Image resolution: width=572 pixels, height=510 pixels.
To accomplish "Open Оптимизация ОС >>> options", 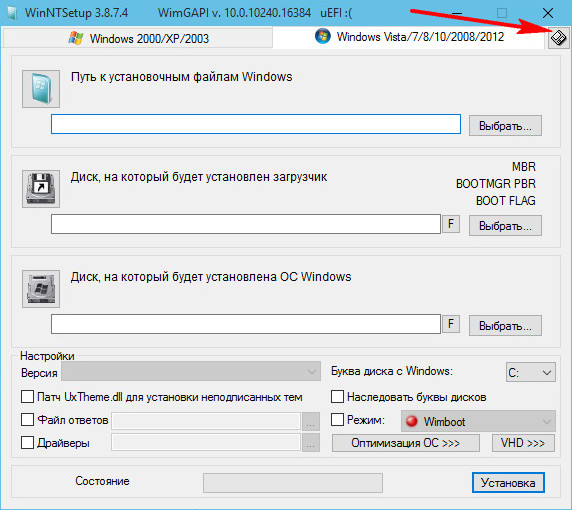I will [x=406, y=443].
